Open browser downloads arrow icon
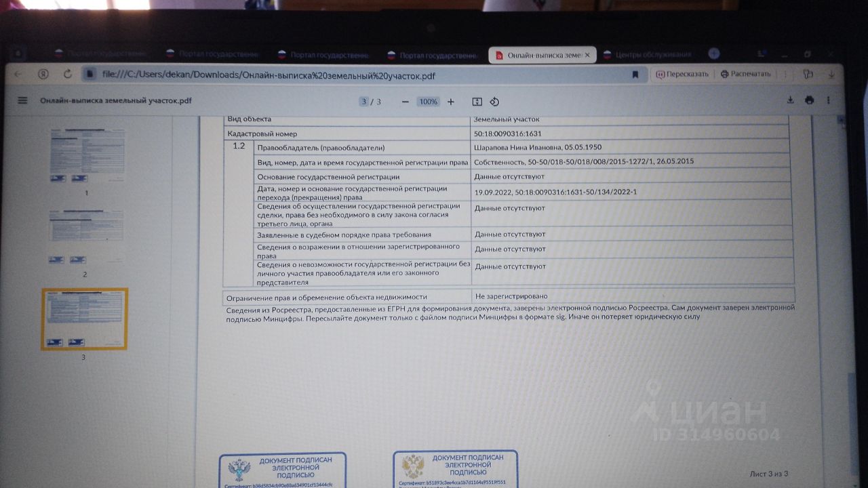868x488 pixels. pos(831,75)
